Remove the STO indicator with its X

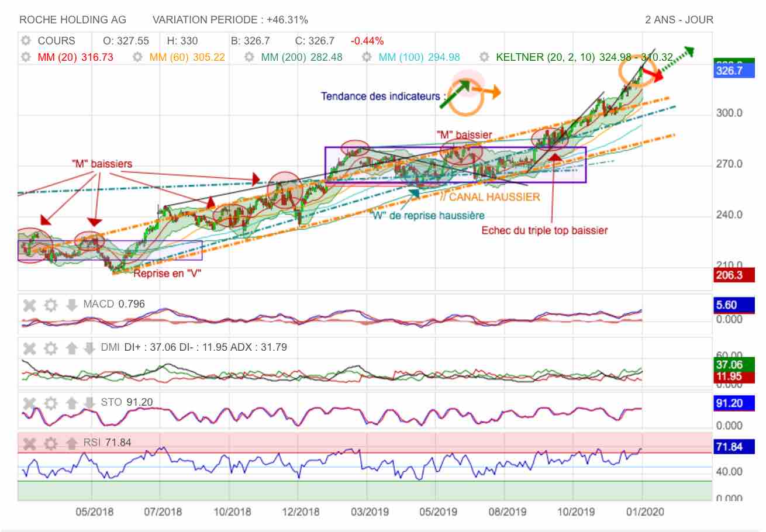pos(30,402)
